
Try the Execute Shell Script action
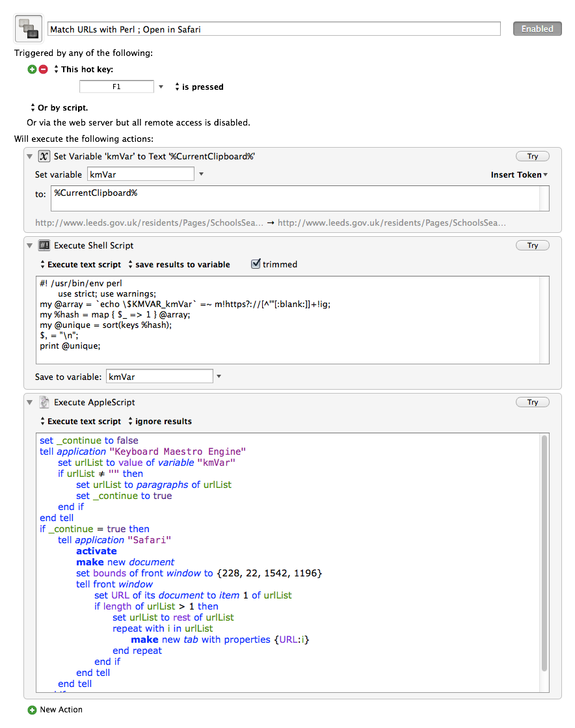(532, 245)
